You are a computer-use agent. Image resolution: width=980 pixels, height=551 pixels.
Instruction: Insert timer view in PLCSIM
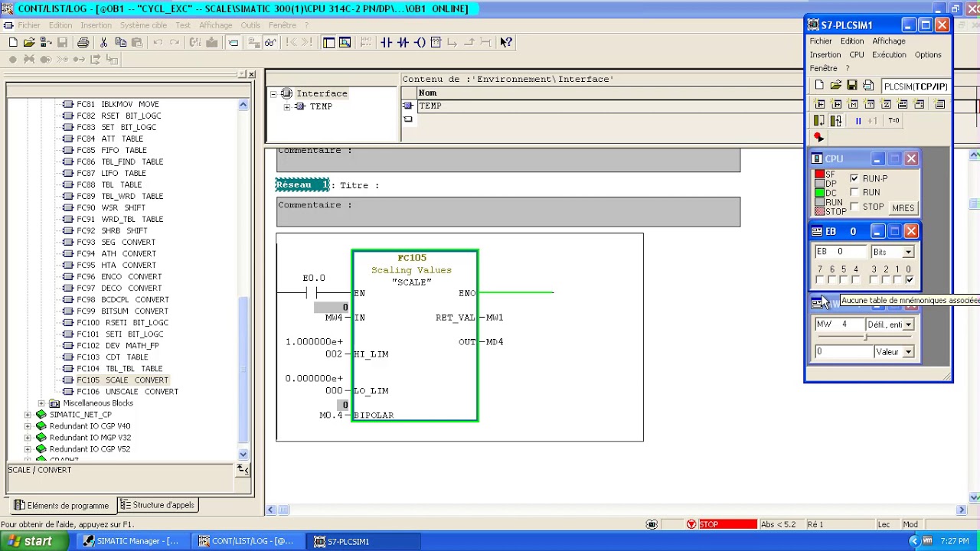(870, 104)
